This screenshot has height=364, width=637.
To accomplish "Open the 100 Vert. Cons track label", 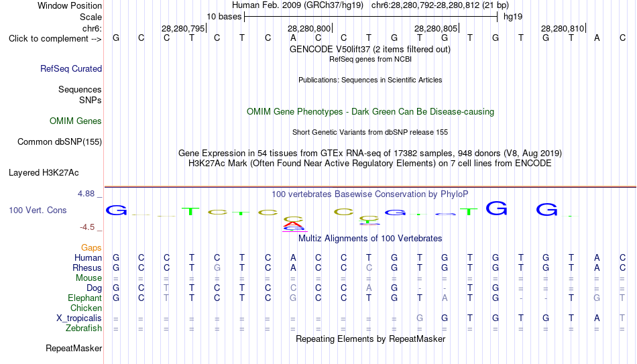I will (38, 210).
